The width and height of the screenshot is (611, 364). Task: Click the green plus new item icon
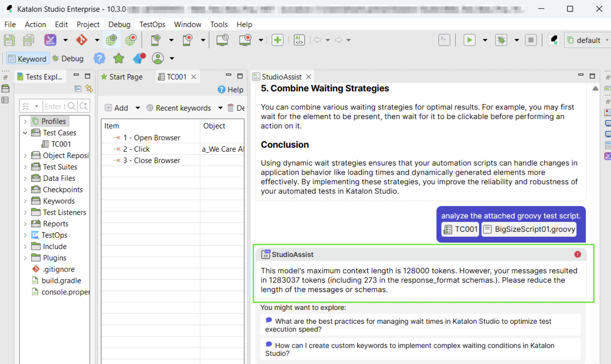point(277,40)
